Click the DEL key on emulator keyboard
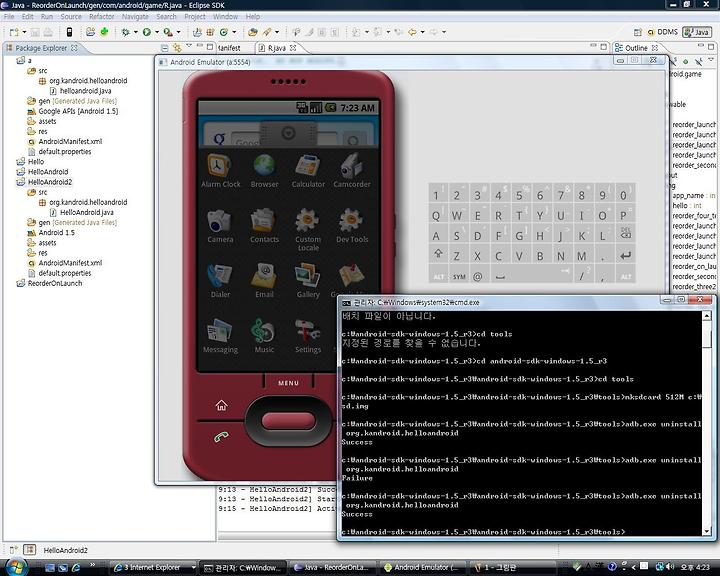Viewport: 720px width, 576px height. pos(625,233)
